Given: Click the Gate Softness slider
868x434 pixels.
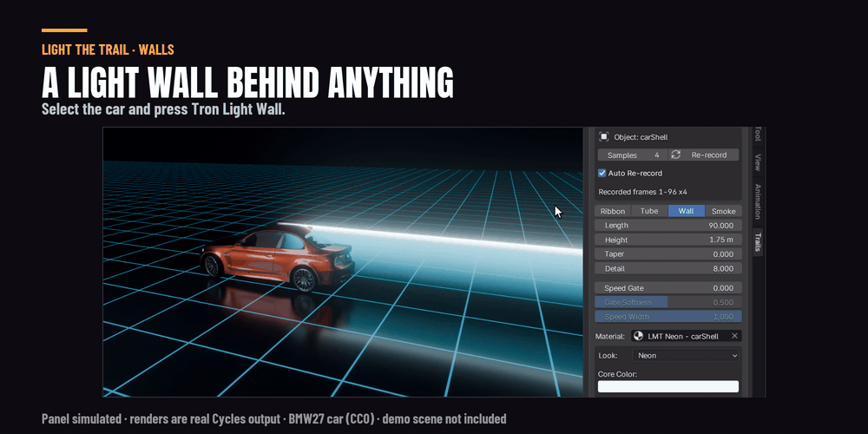Looking at the screenshot, I should pos(668,302).
